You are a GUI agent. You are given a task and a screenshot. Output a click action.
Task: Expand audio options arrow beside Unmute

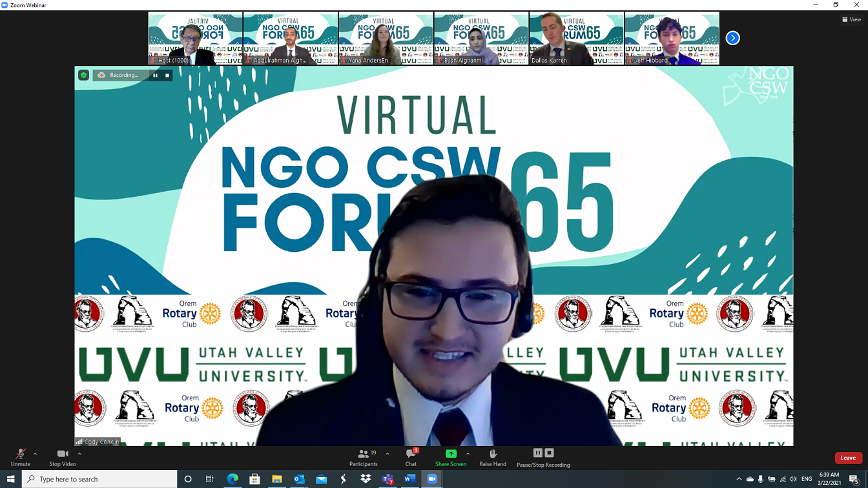[x=35, y=454]
